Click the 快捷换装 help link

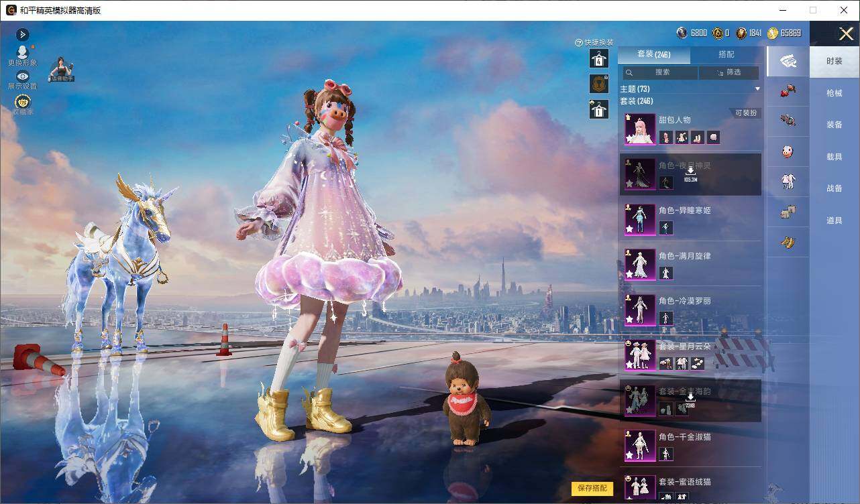[594, 42]
